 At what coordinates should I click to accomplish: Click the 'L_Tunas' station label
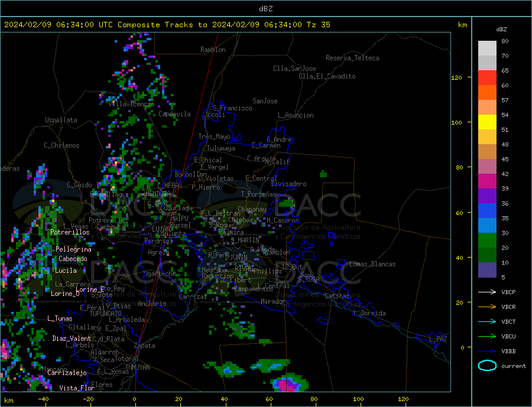60,318
